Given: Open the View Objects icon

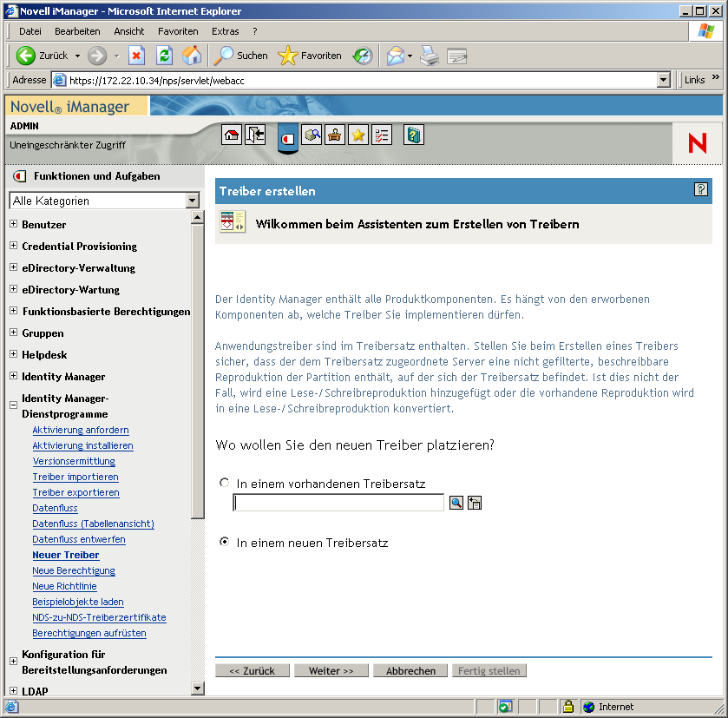Looking at the screenshot, I should [312, 135].
